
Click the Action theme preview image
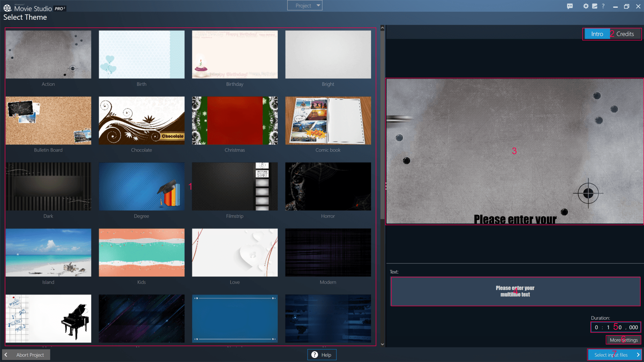coord(515,151)
